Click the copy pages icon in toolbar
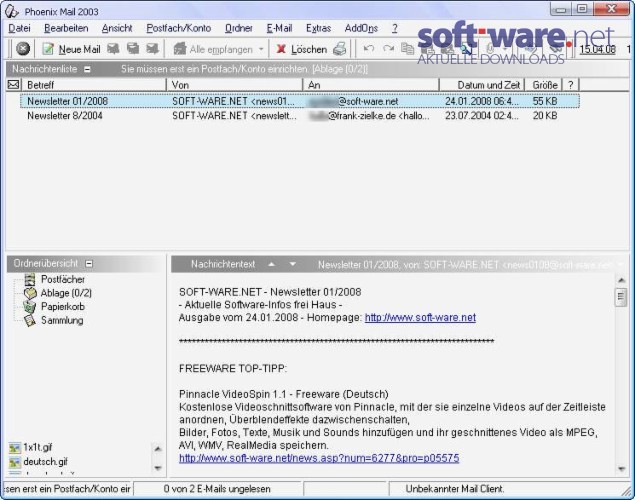The width and height of the screenshot is (635, 500). (x=407, y=49)
